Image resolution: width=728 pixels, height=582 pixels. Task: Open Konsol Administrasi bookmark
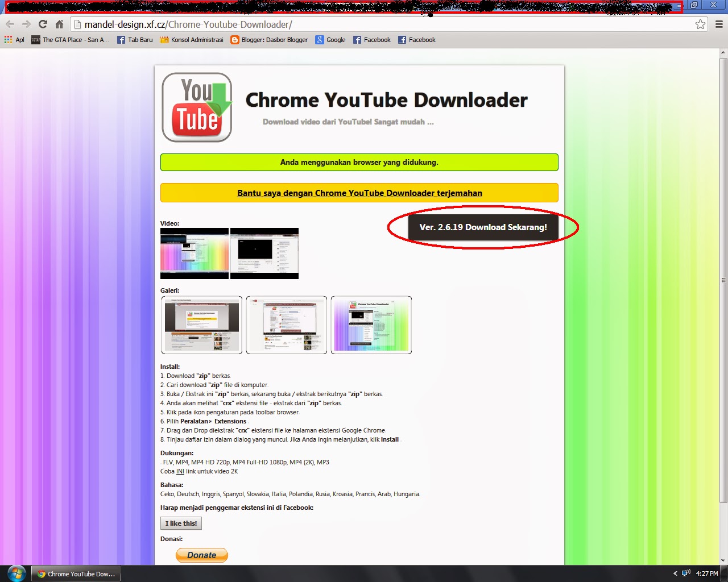(192, 40)
